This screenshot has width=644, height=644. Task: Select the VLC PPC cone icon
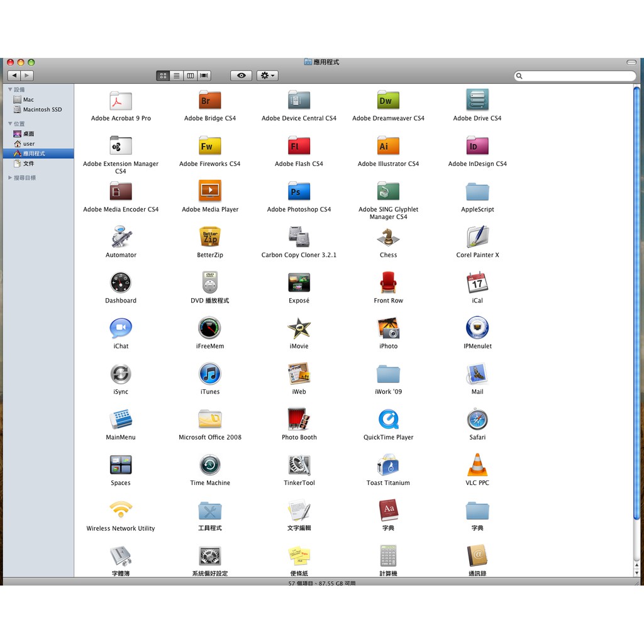coord(477,465)
